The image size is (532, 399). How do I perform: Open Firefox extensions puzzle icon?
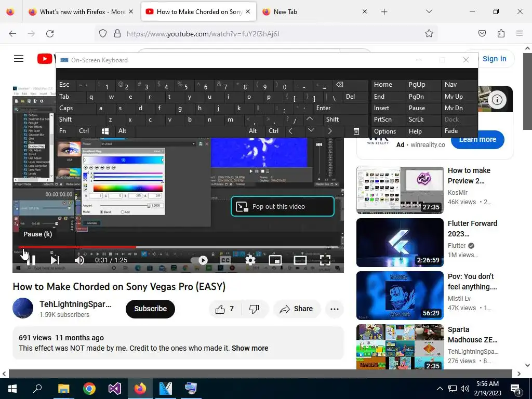coord(501,34)
